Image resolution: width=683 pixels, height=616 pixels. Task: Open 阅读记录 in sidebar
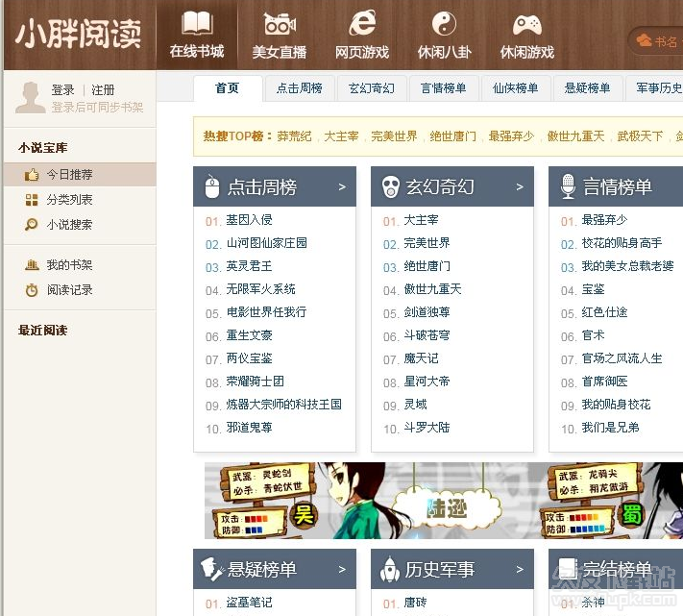pyautogui.click(x=80, y=290)
